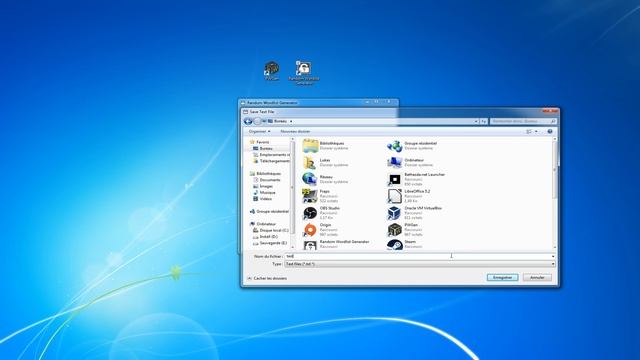The width and height of the screenshot is (640, 360).
Task: Select the Bibliothèques folder in the file list
Action: coord(326,146)
